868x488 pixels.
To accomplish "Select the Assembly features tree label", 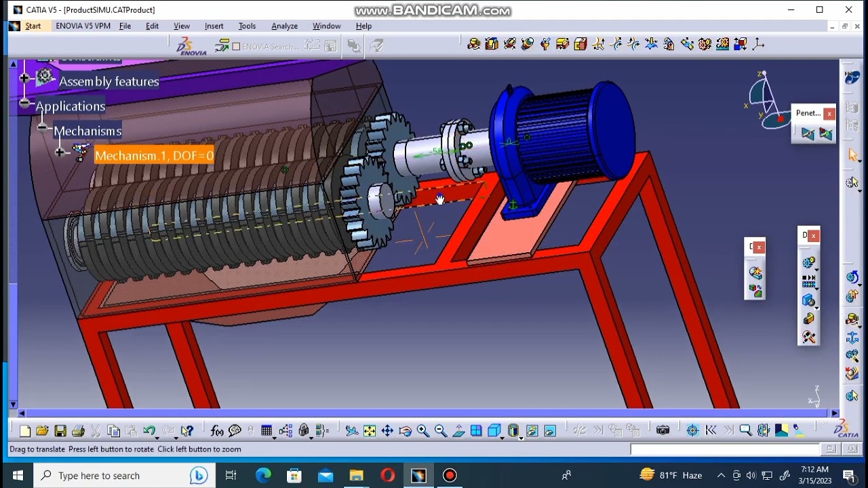I will (x=109, y=82).
